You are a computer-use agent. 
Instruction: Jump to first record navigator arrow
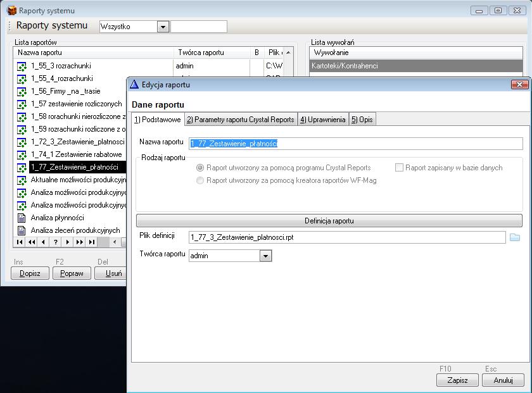[20, 242]
